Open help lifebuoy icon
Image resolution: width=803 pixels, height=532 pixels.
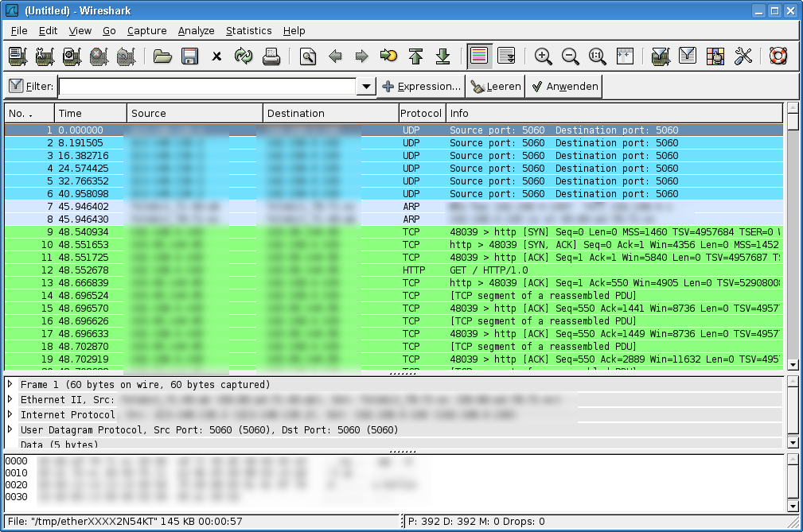[778, 56]
